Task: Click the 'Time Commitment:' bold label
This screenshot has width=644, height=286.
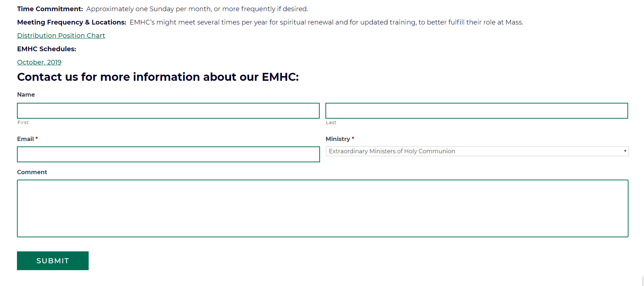Action: (50, 9)
